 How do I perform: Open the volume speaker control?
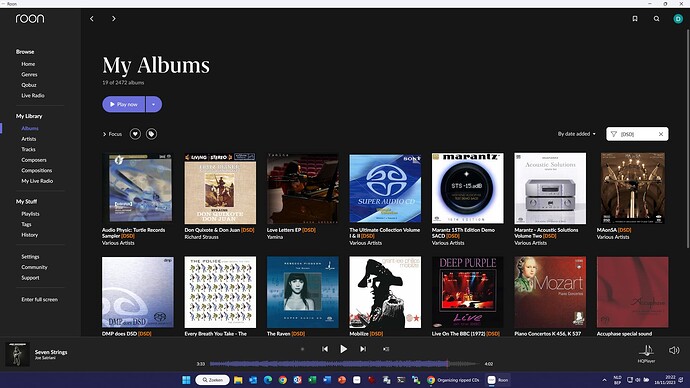(674, 350)
